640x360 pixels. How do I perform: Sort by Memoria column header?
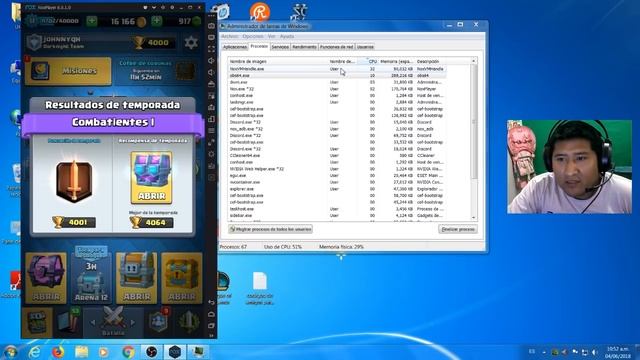coord(396,61)
